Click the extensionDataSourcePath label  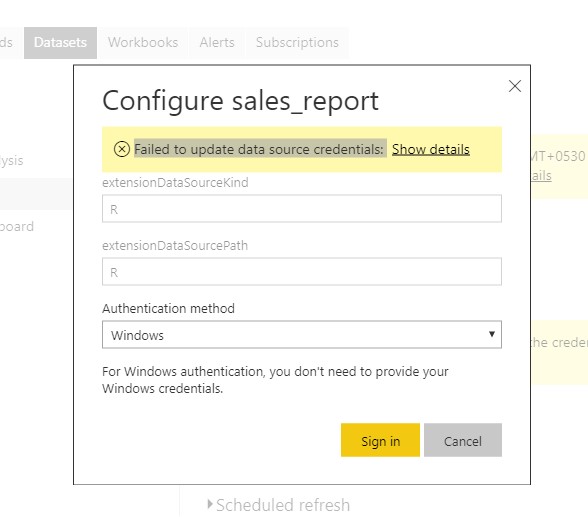175,246
